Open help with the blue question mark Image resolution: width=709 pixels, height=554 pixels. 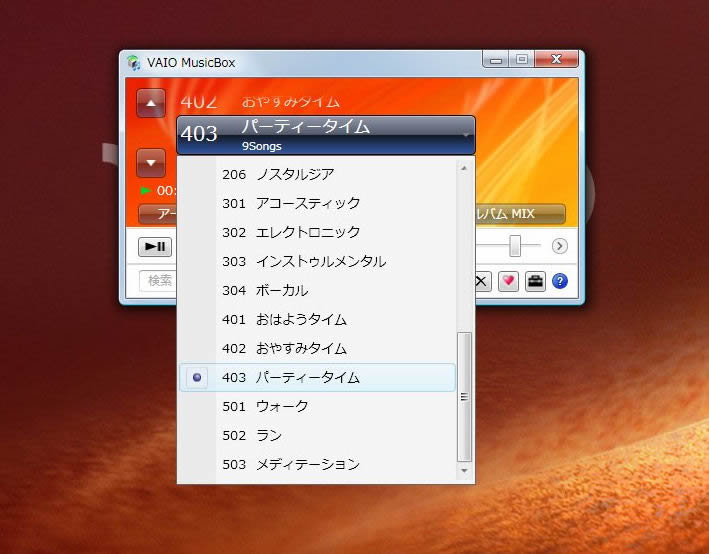pyautogui.click(x=560, y=281)
